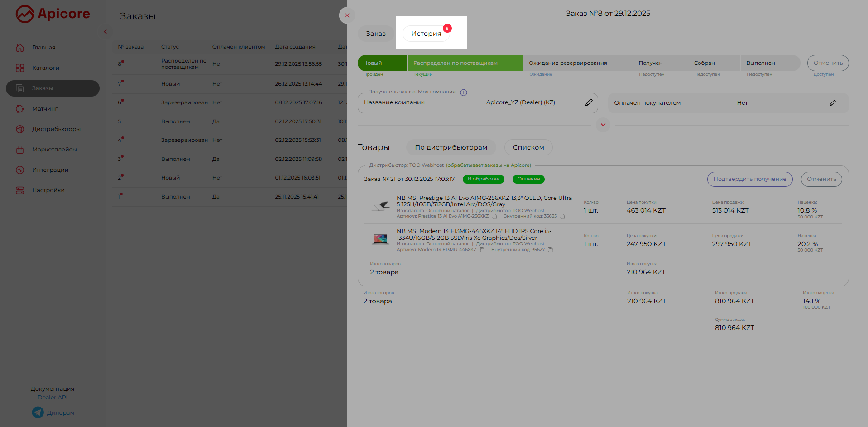Click info icon next to order recipient
Screen dimensions: 868x427
click(x=463, y=92)
